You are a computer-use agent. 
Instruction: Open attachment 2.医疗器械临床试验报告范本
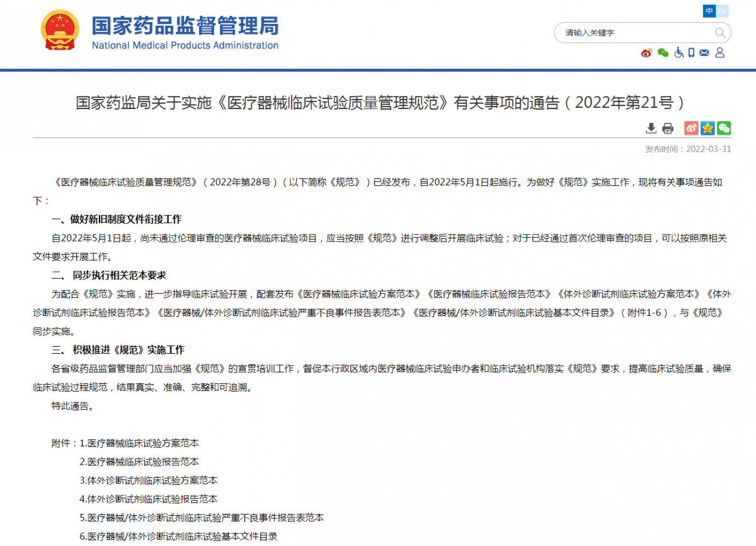(x=139, y=462)
